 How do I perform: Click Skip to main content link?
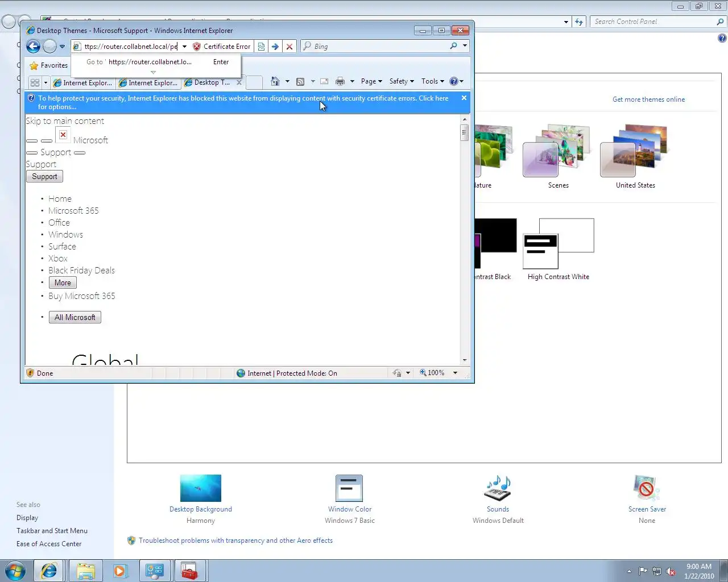click(x=65, y=121)
